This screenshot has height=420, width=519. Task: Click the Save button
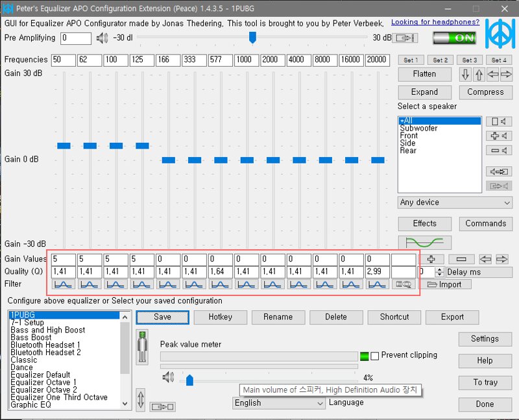(162, 317)
